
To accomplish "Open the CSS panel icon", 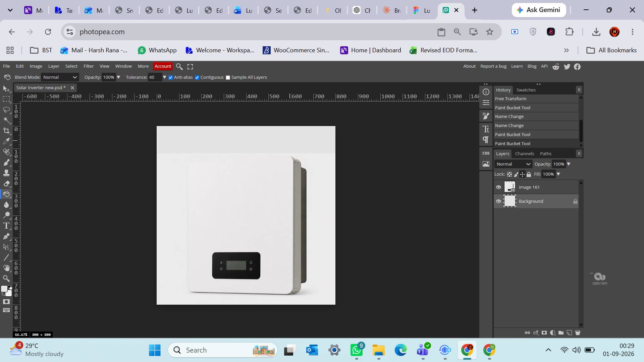I will 486,153.
